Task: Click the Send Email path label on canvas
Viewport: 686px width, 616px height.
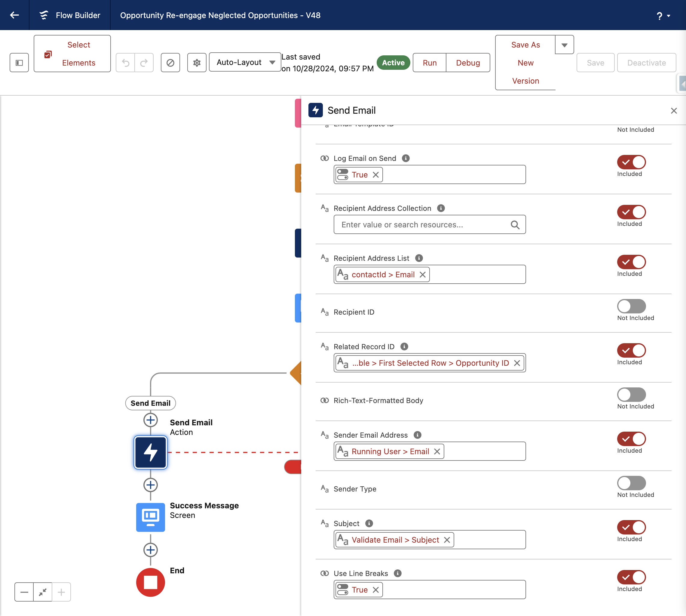Action: tap(151, 403)
